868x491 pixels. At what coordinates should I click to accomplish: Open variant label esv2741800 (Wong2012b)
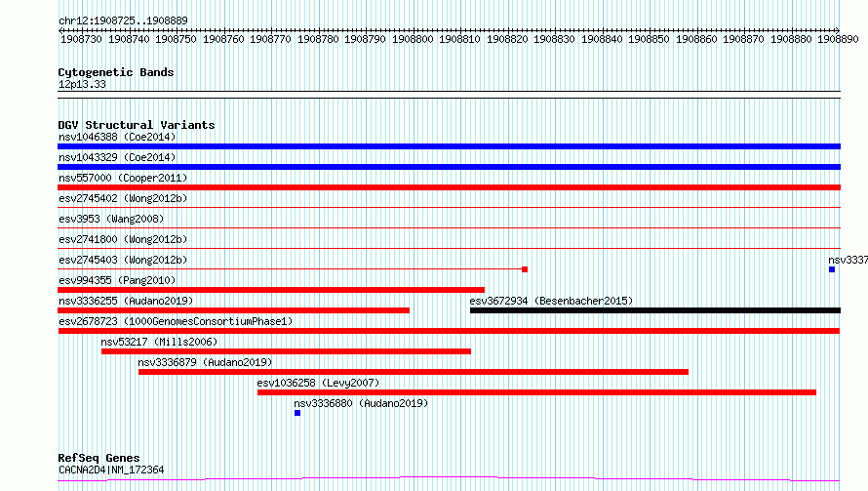click(123, 239)
